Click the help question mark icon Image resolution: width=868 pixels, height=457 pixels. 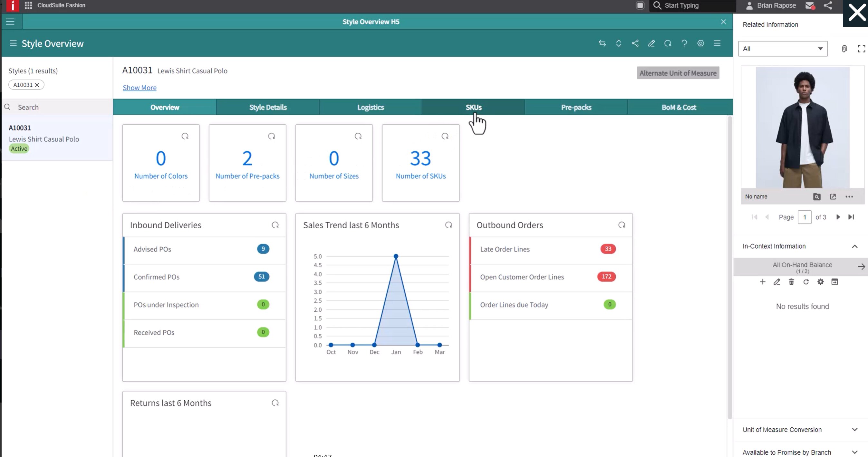[684, 43]
